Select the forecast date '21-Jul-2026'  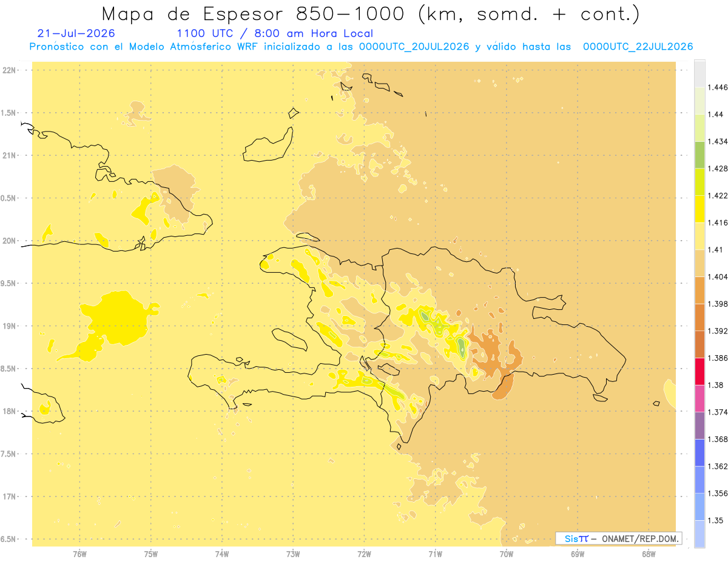click(x=76, y=34)
